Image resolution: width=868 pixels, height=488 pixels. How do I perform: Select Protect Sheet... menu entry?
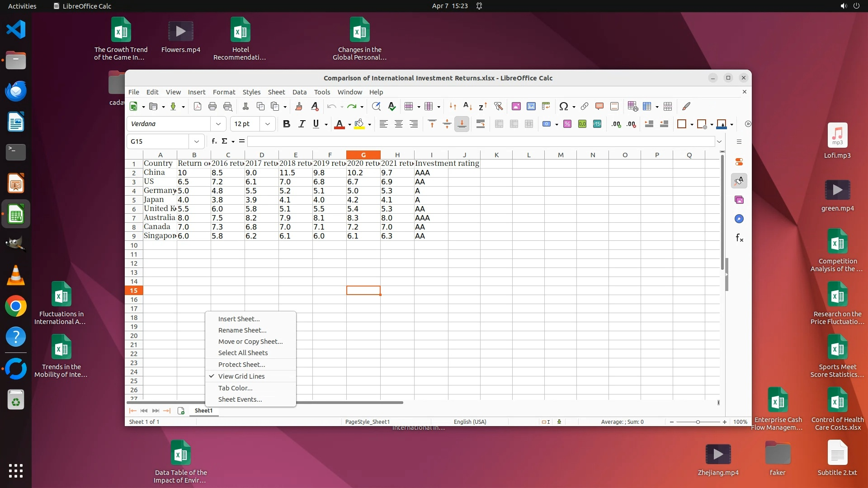point(241,365)
